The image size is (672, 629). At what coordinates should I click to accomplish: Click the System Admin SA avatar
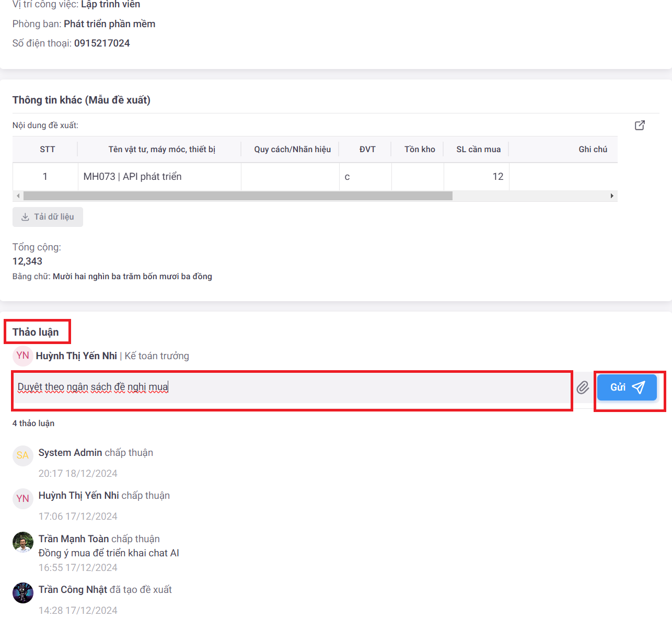(x=22, y=455)
